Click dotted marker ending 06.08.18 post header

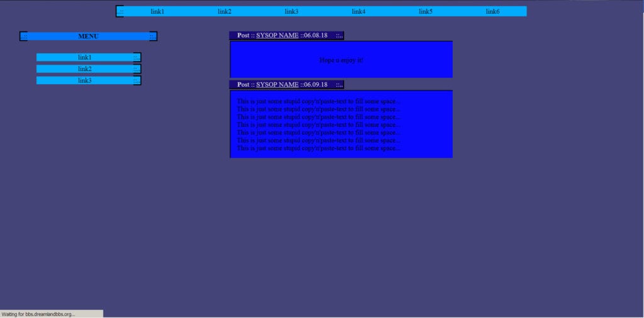[339, 35]
